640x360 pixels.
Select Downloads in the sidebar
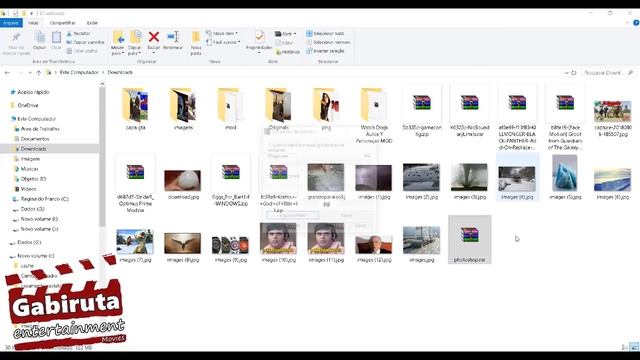[33, 149]
